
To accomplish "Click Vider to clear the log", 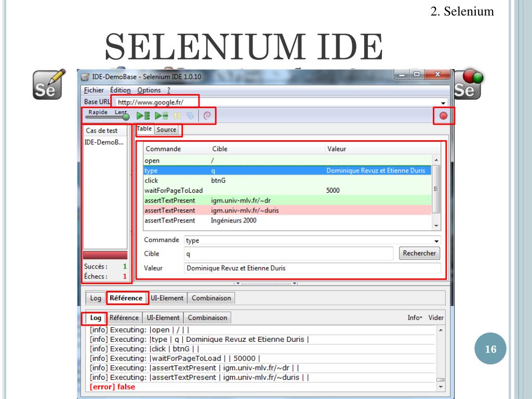I will click(436, 317).
